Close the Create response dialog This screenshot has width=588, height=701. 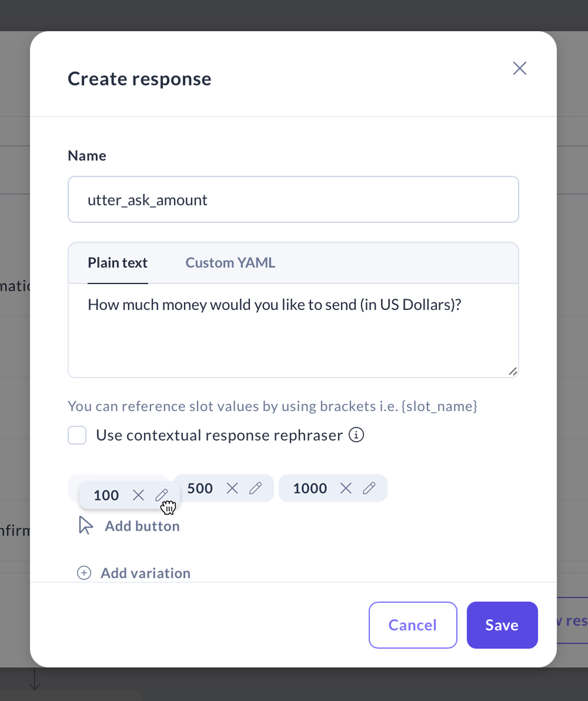point(519,68)
